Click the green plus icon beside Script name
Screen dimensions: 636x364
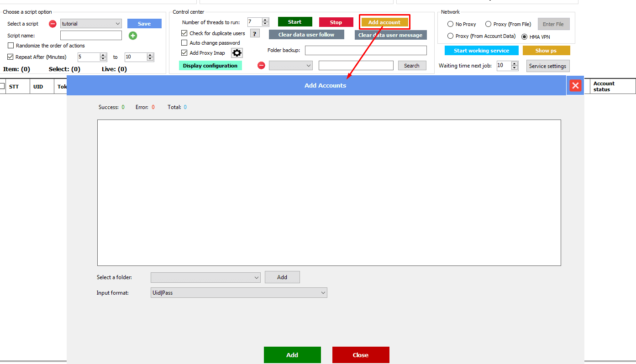pyautogui.click(x=133, y=36)
